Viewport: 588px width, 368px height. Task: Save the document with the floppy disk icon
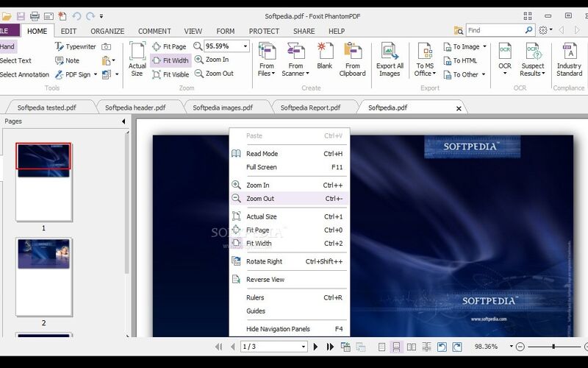coord(21,16)
